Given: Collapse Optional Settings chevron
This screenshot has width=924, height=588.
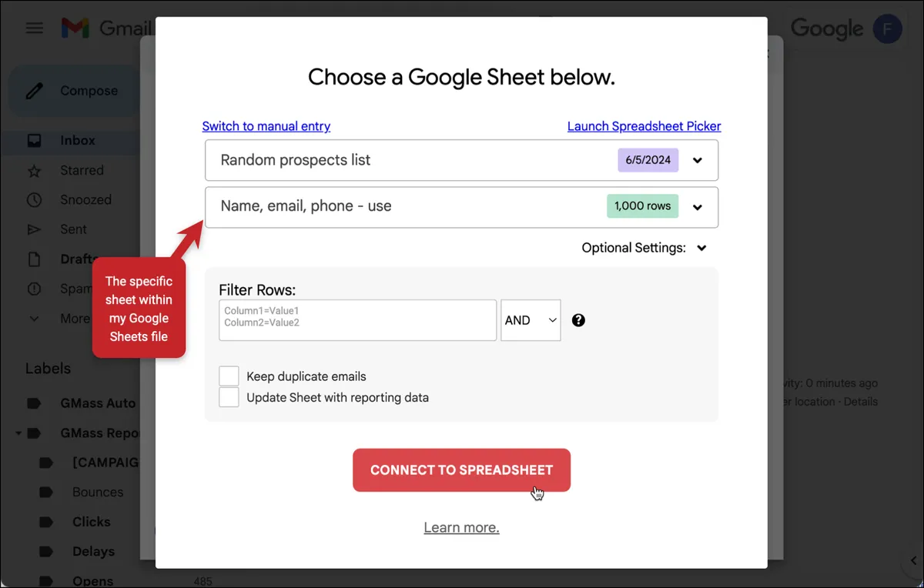Looking at the screenshot, I should click(701, 248).
